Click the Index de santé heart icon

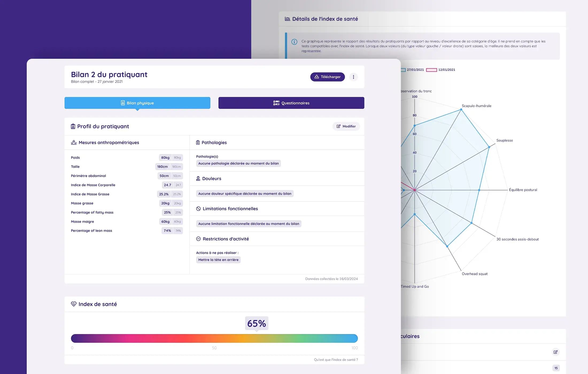[74, 304]
